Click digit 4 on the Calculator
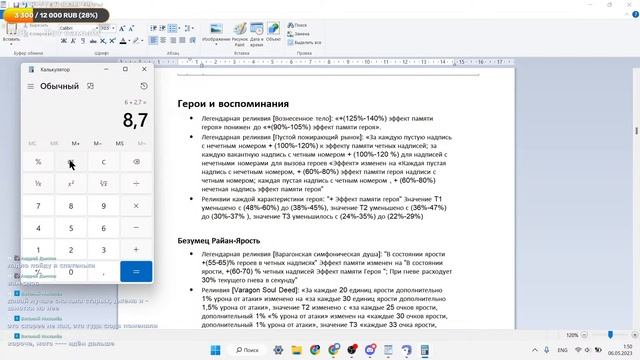Screen dimensions: 640x360 point(38,227)
